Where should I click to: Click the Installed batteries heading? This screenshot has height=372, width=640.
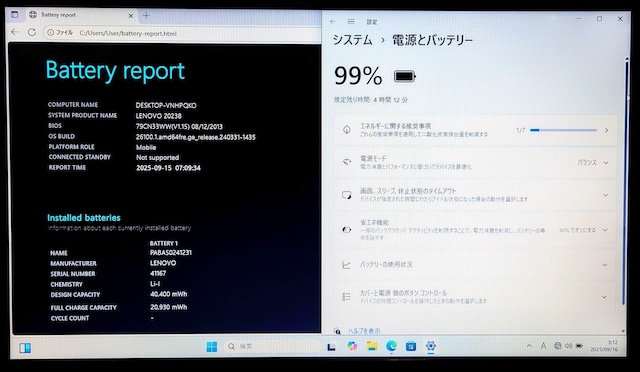coord(84,218)
